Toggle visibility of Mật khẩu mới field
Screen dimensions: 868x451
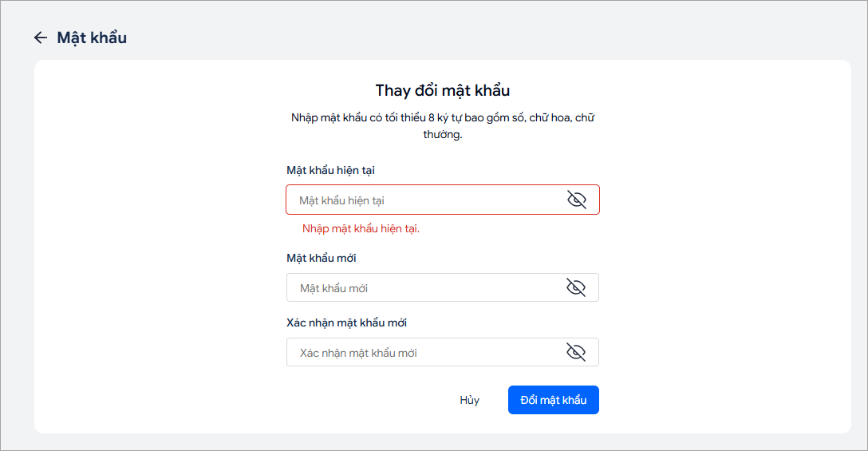coord(576,287)
